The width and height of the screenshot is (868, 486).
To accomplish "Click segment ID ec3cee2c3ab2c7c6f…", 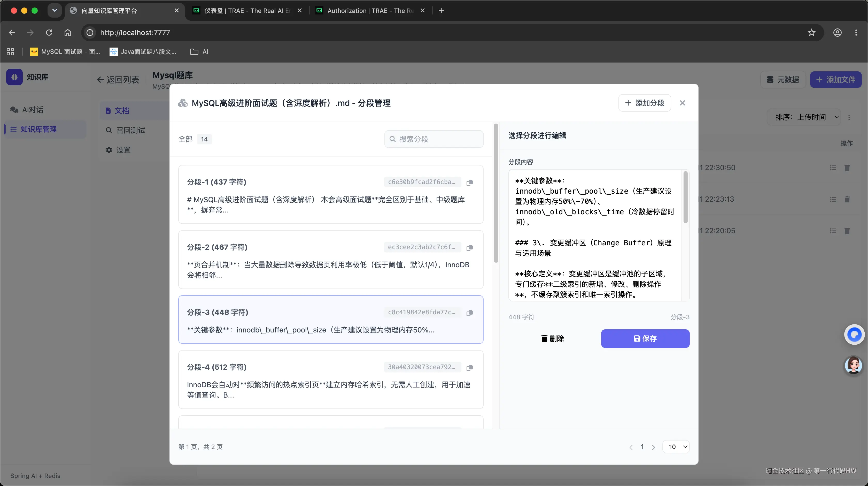I will (x=422, y=247).
